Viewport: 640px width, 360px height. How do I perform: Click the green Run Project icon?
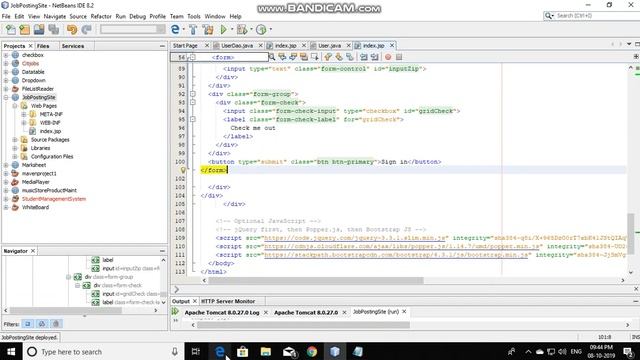click(223, 29)
